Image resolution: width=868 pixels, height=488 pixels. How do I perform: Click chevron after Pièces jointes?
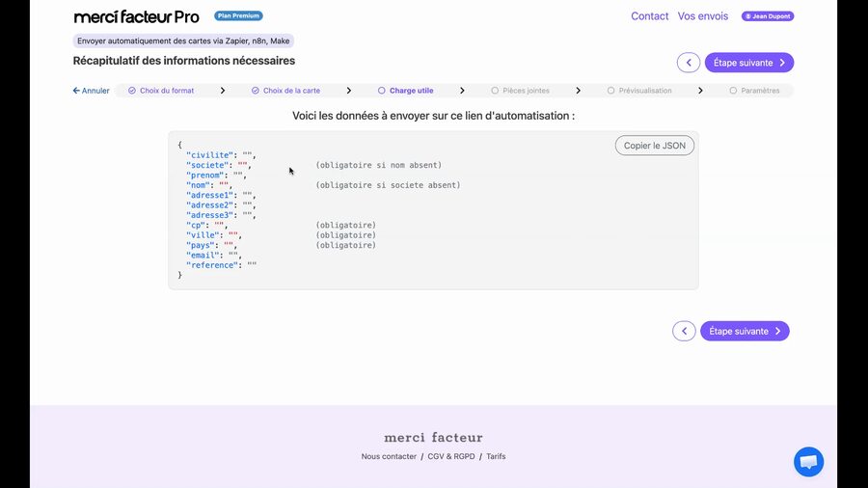(x=578, y=91)
